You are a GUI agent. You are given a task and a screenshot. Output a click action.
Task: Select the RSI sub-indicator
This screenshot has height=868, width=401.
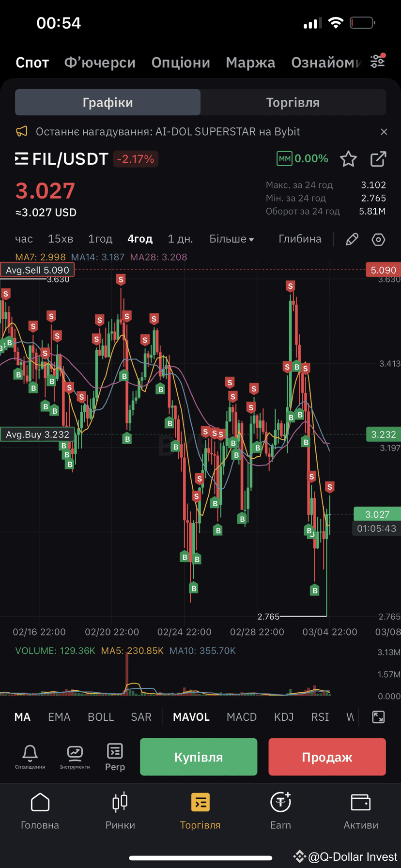click(x=320, y=717)
